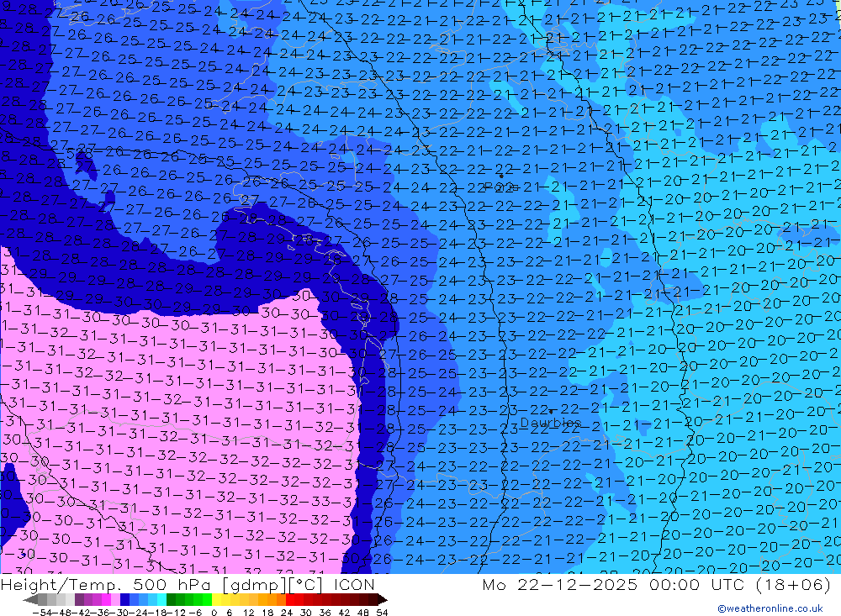
Task: Pick the dark blue legend swatch near -30
Action: pos(124,599)
